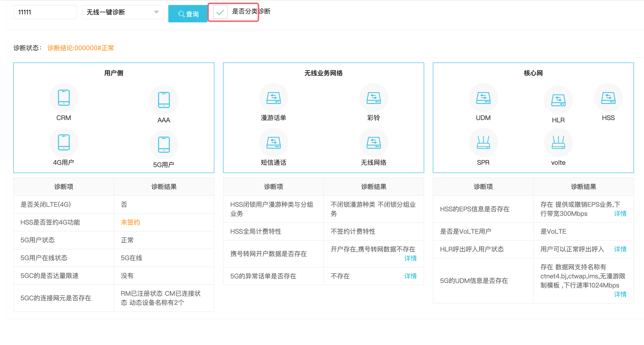Click the 5GC的是否达量限速 cell

click(x=63, y=275)
